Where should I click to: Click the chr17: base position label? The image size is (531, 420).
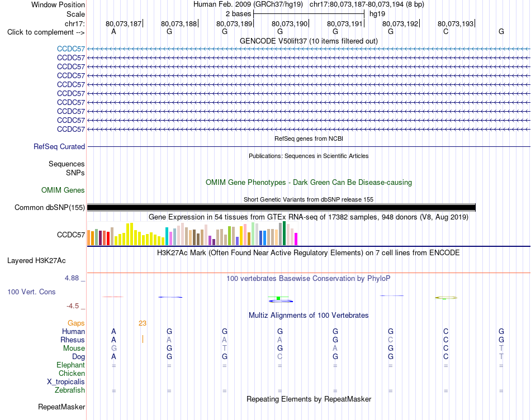[74, 23]
